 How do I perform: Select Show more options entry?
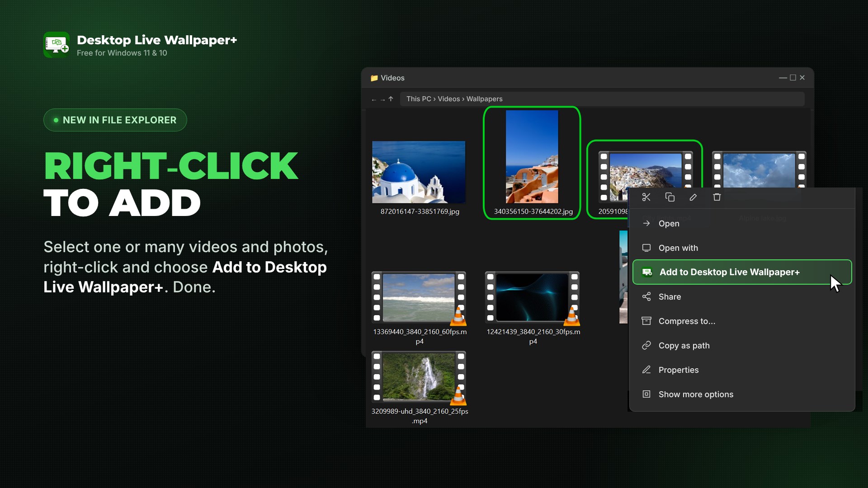click(x=742, y=394)
